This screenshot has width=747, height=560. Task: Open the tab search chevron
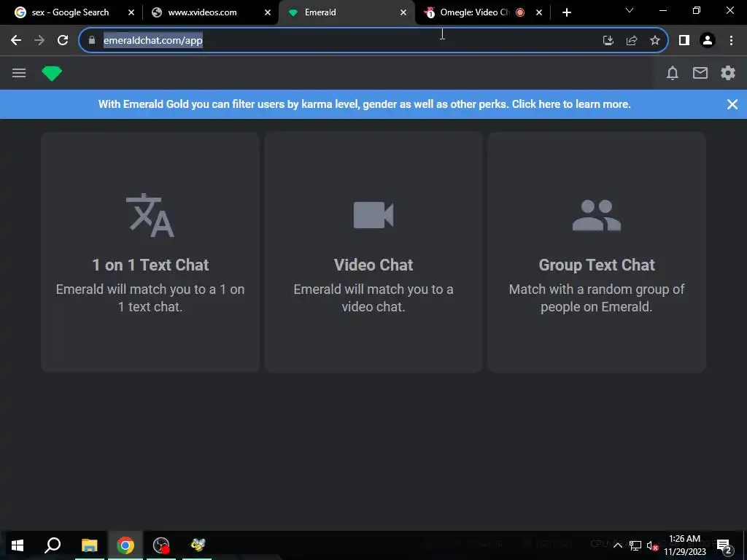(x=630, y=10)
